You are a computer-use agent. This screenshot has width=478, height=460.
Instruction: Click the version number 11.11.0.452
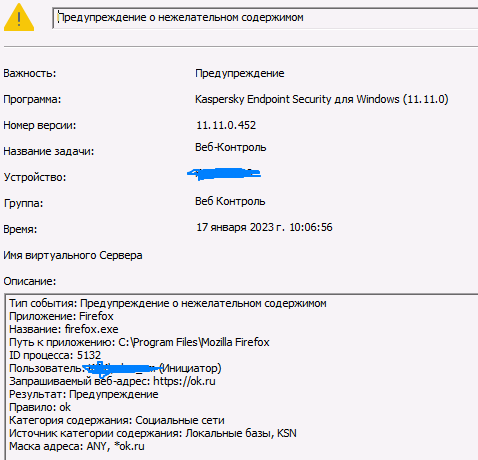(x=226, y=125)
